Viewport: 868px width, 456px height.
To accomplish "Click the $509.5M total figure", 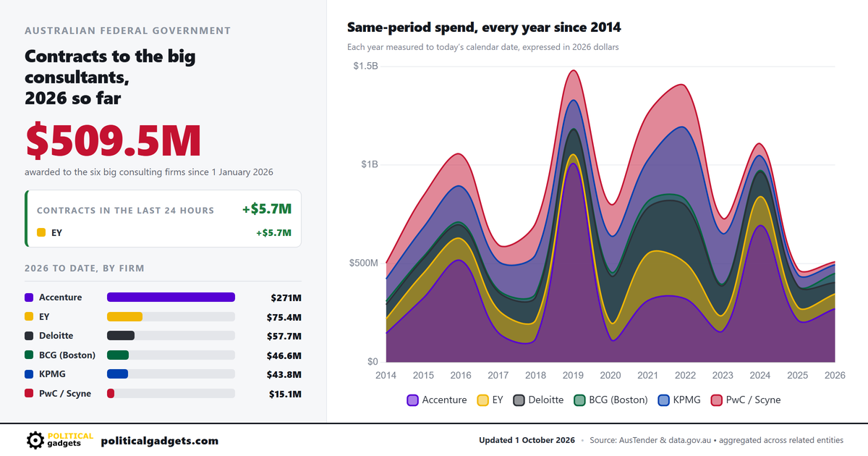I will point(113,140).
